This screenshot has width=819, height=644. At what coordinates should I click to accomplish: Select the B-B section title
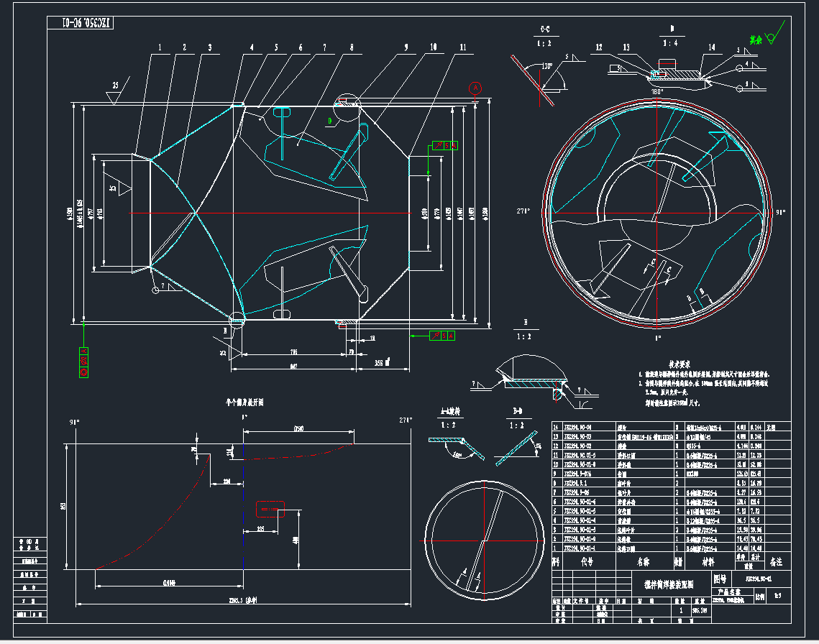click(518, 412)
